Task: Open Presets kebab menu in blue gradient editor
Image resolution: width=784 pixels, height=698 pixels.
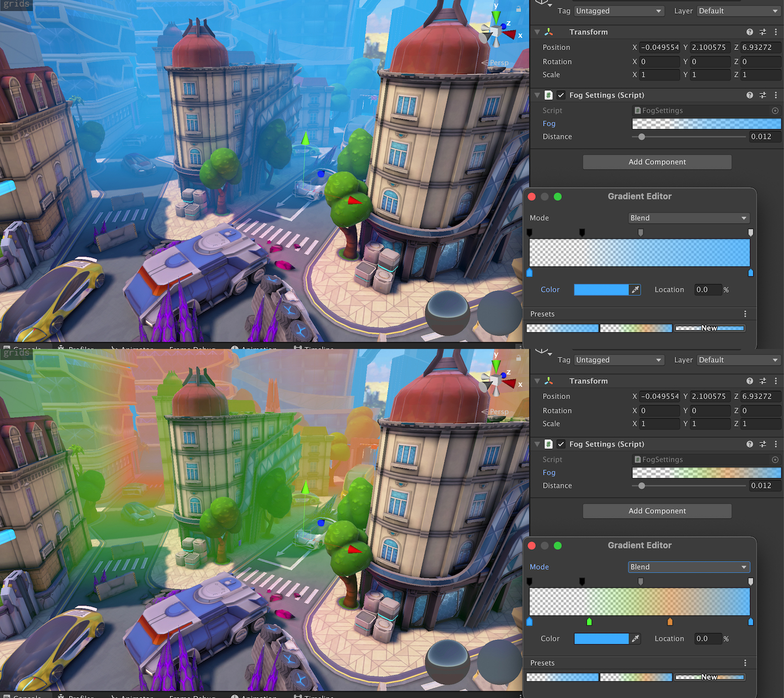Action: (x=745, y=314)
